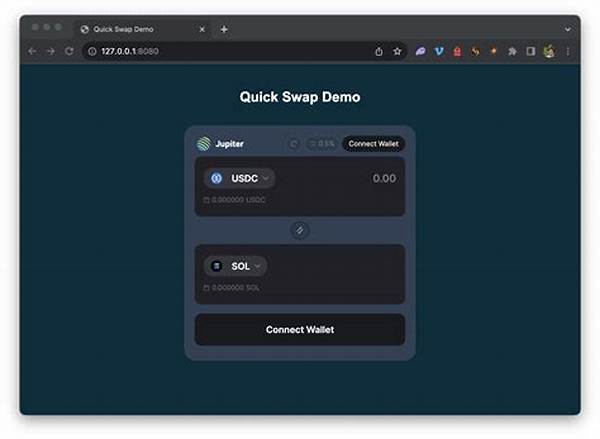Select the Quick Swap Demo tab
This screenshot has height=439, width=600.
142,29
